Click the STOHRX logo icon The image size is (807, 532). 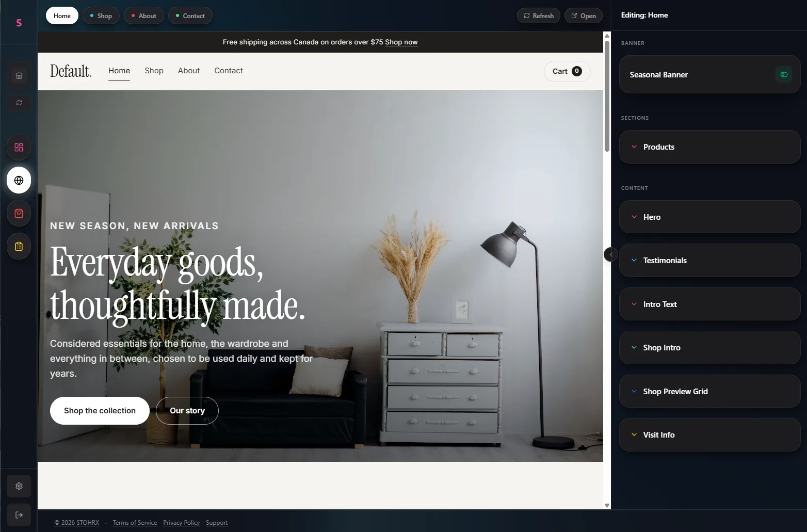coord(19,23)
